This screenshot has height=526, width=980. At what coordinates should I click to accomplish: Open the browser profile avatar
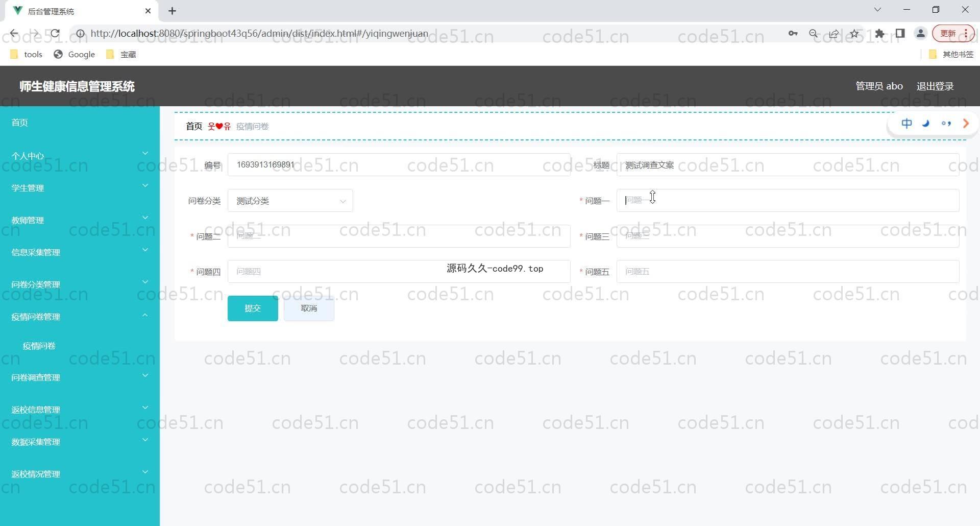(x=920, y=34)
